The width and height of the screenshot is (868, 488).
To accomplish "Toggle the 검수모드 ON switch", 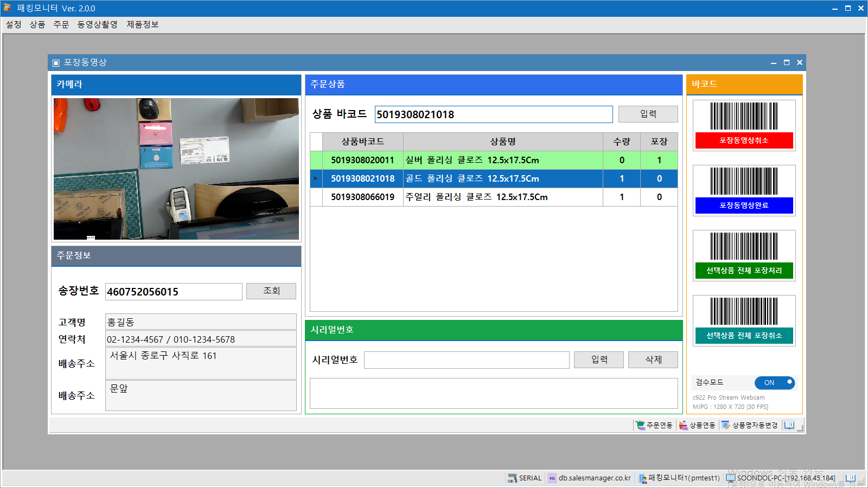I will (774, 383).
